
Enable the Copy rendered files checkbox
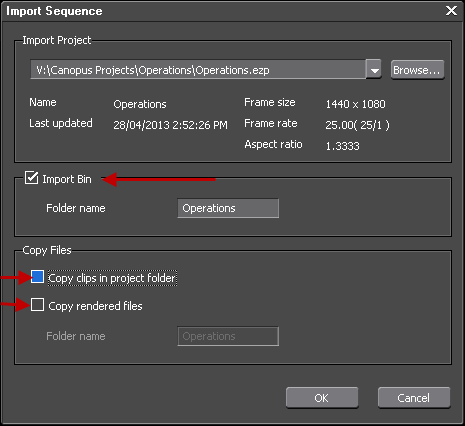[37, 305]
